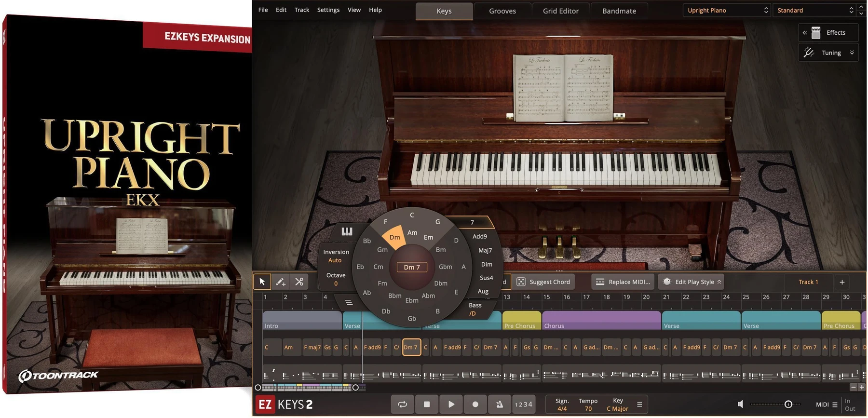
Task: Step to next preset with down arrow
Action: tap(861, 13)
